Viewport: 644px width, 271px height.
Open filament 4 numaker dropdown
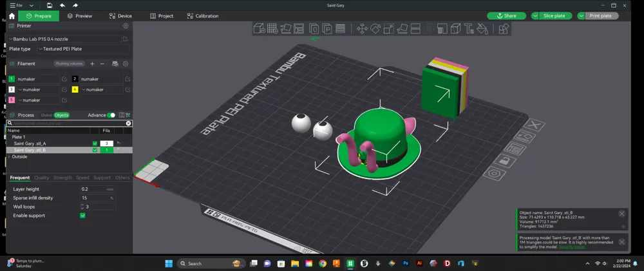pos(101,89)
